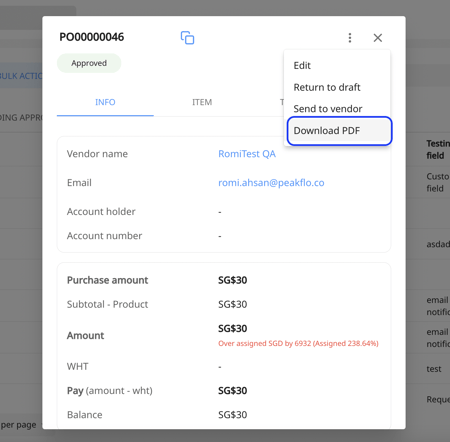The height and width of the screenshot is (442, 450).
Task: Close the purchase order dialog
Action: 378,38
